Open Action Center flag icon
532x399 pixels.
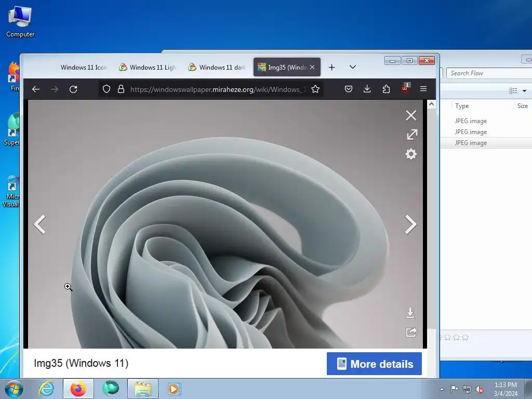pyautogui.click(x=454, y=389)
